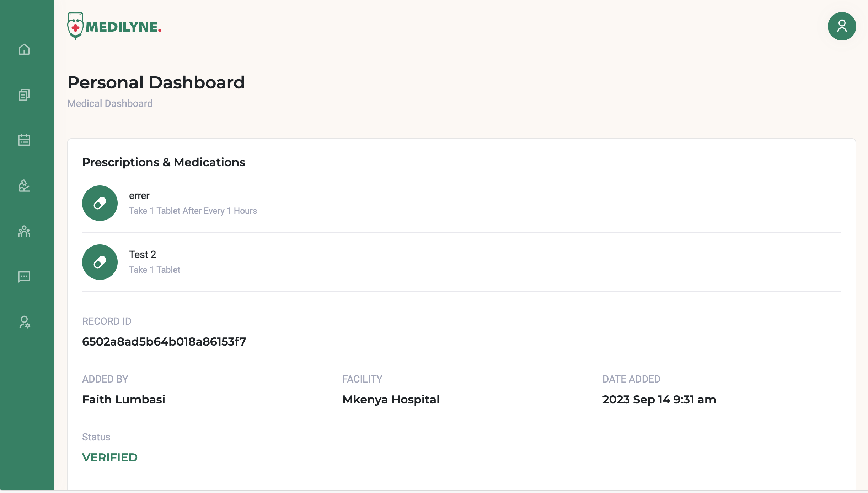Go to Home in the sidebar
Viewport: 868px width, 493px height.
24,49
